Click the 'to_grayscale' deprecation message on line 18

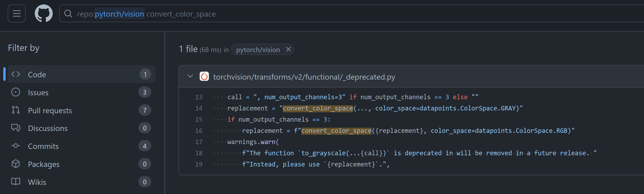click(419, 153)
